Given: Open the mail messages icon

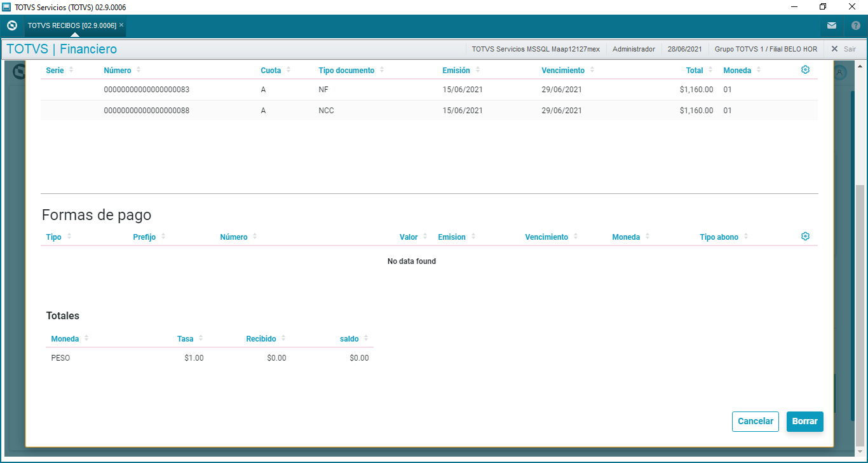Looking at the screenshot, I should [x=832, y=26].
